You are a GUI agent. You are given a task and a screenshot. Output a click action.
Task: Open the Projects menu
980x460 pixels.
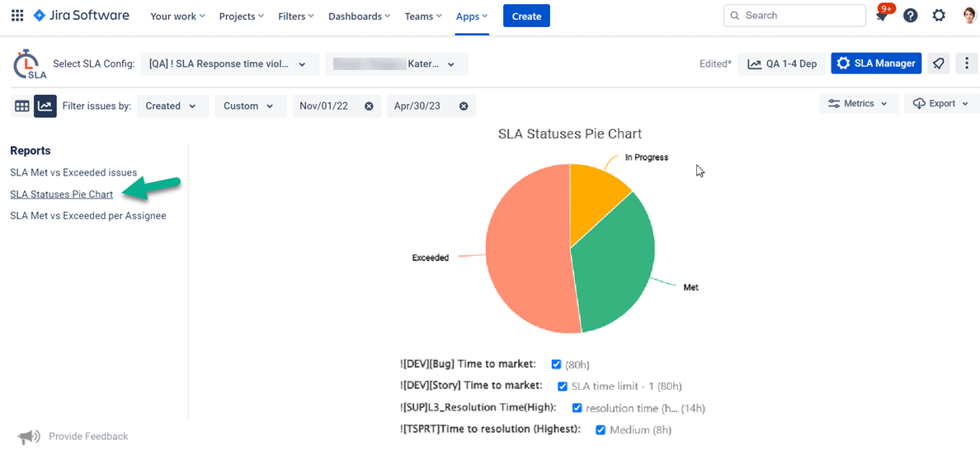242,16
